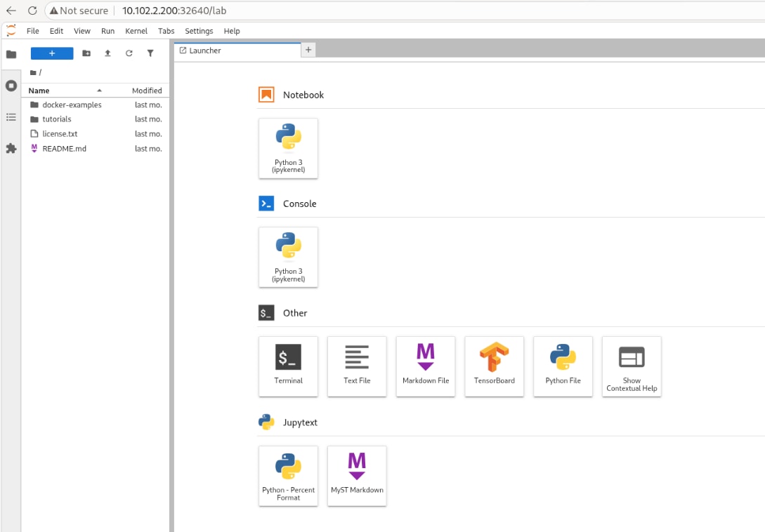Create a new Python File
Screen dimensions: 765x532
tap(563, 366)
